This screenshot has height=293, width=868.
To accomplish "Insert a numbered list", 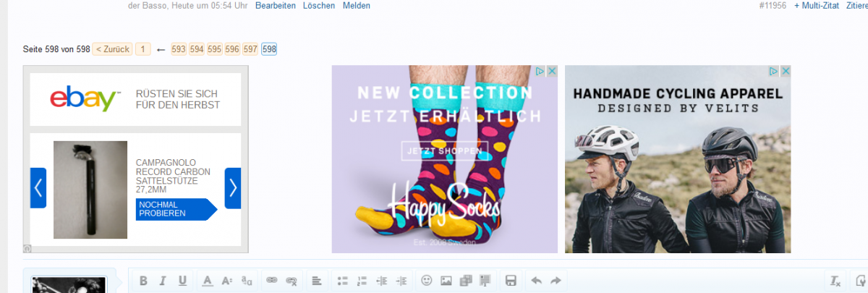I will point(362,281).
